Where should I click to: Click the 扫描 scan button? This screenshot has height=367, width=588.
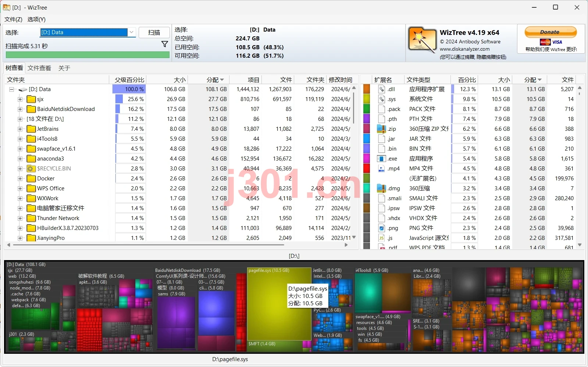click(154, 32)
